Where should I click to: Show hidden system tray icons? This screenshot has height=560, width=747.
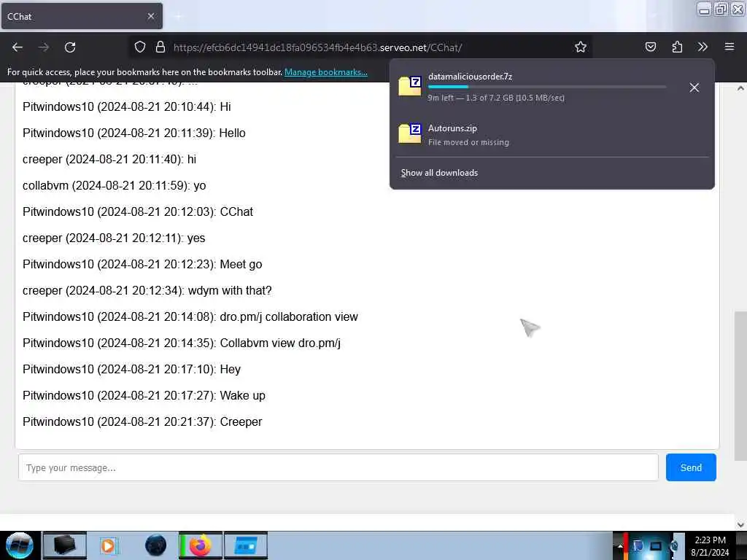620,545
